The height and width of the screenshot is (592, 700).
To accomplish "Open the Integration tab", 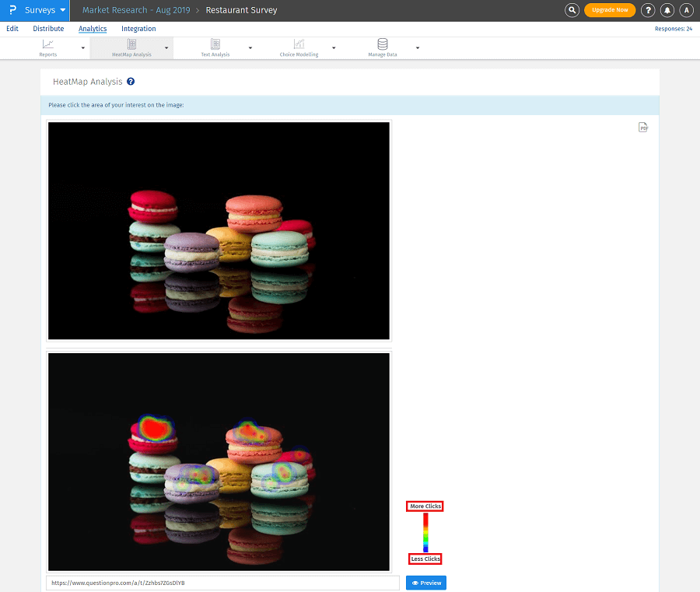I will tap(138, 28).
